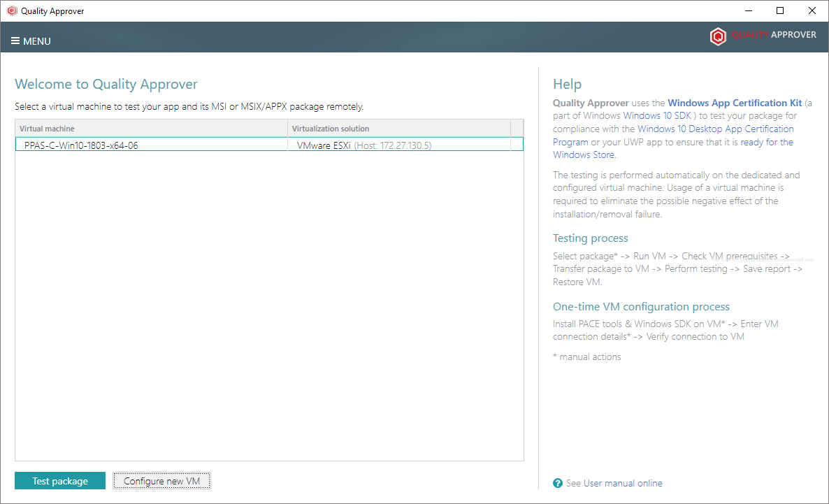829x504 pixels.
Task: Sort by Virtual machine column header
Action: point(151,129)
